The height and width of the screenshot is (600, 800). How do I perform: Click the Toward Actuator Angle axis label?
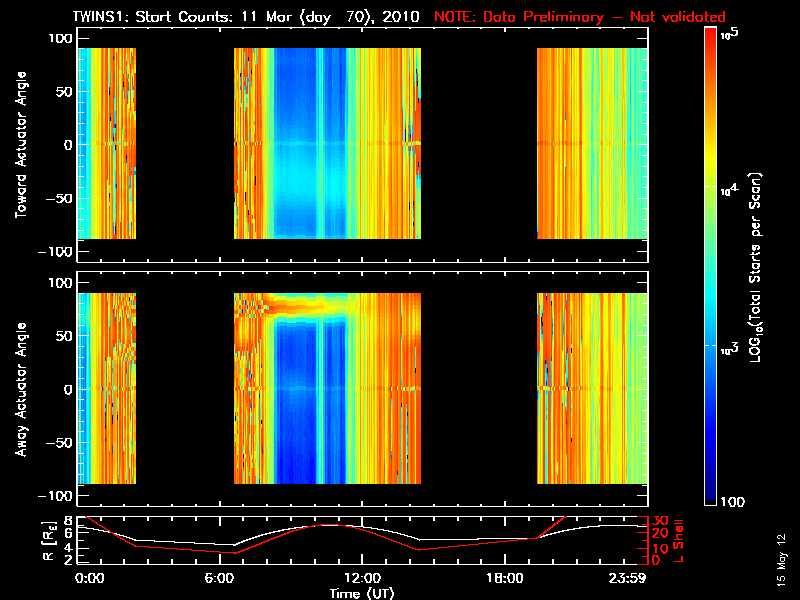point(19,144)
